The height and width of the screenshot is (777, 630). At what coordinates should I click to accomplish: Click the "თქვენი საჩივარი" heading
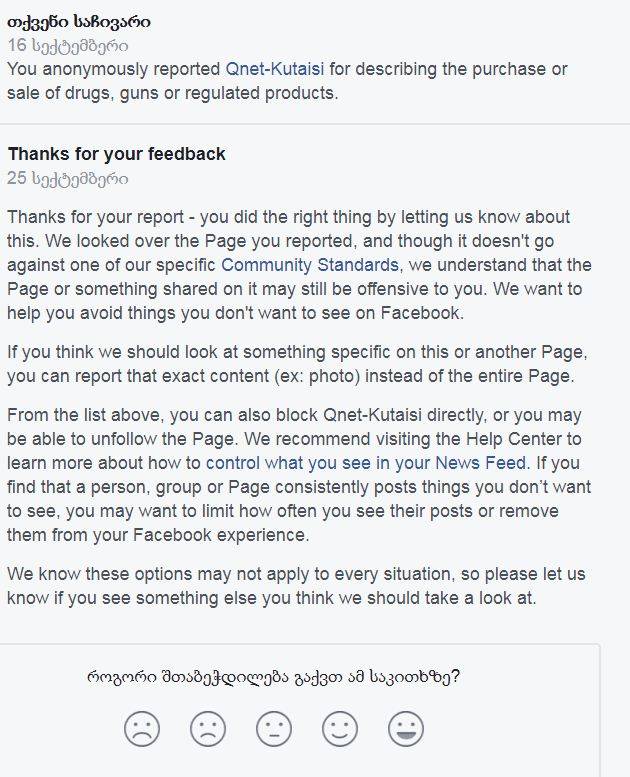click(79, 21)
